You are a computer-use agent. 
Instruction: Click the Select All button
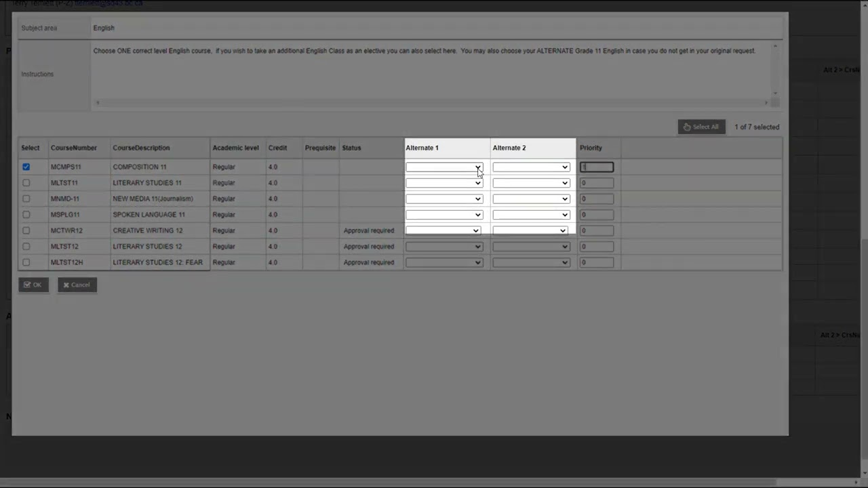tap(701, 127)
